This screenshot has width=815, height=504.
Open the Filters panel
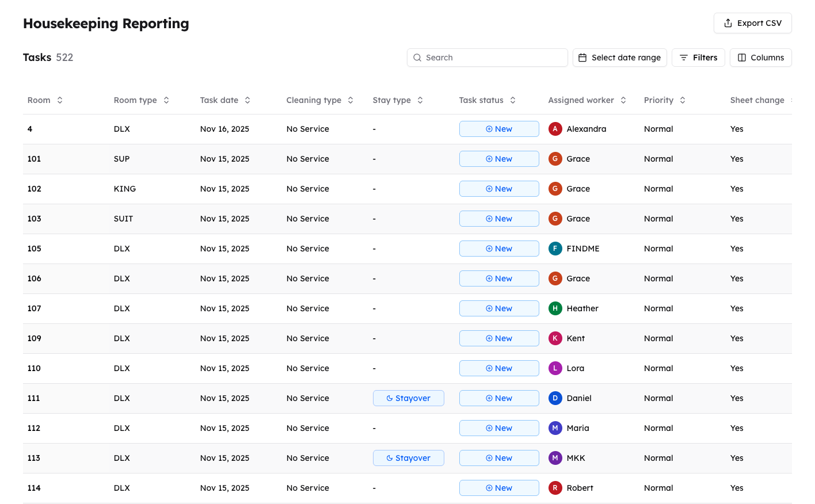coord(698,58)
